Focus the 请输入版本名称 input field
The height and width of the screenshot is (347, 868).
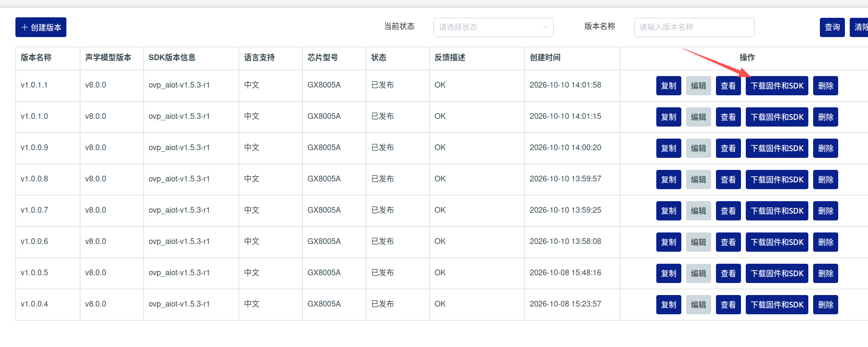tap(694, 27)
